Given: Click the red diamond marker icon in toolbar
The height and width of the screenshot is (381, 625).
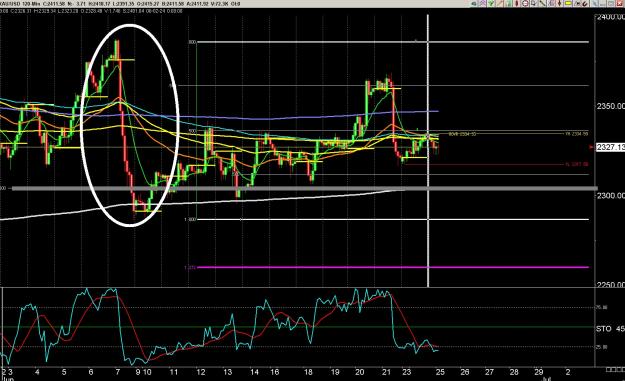Looking at the screenshot, I should pyautogui.click(x=559, y=3).
